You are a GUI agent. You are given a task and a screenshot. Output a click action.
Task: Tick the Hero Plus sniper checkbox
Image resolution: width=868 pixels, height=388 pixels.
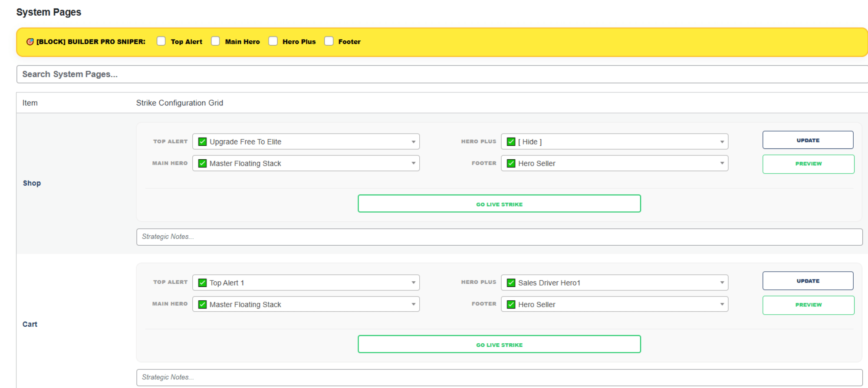(x=273, y=41)
